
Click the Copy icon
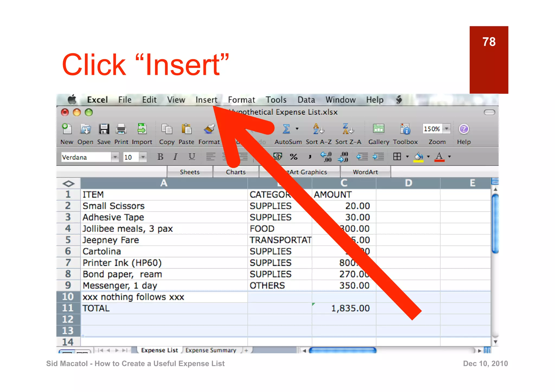click(167, 129)
